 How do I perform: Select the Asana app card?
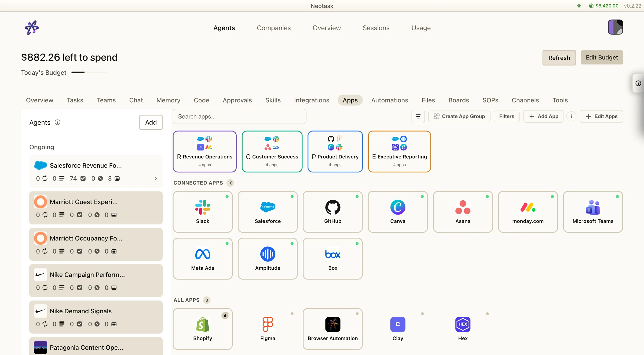click(x=463, y=212)
